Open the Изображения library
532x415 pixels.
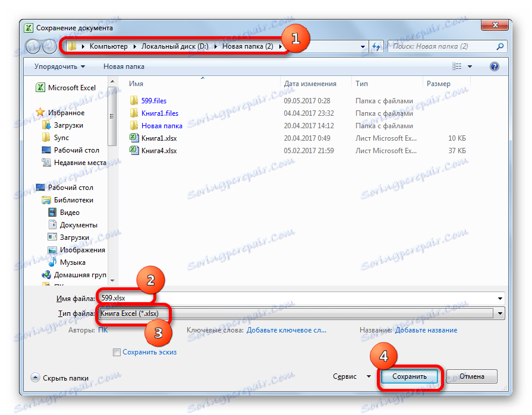76,250
